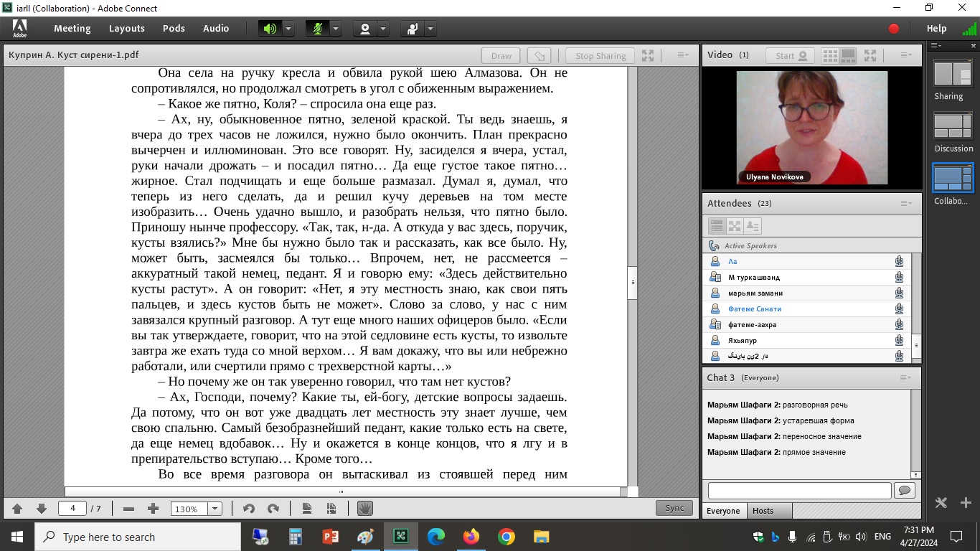Zoom out with the minus button
This screenshot has height=551, width=980.
click(128, 509)
